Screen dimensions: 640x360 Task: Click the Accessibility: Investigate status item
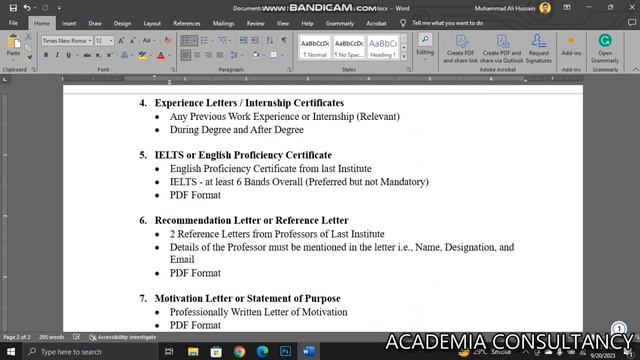pyautogui.click(x=122, y=337)
